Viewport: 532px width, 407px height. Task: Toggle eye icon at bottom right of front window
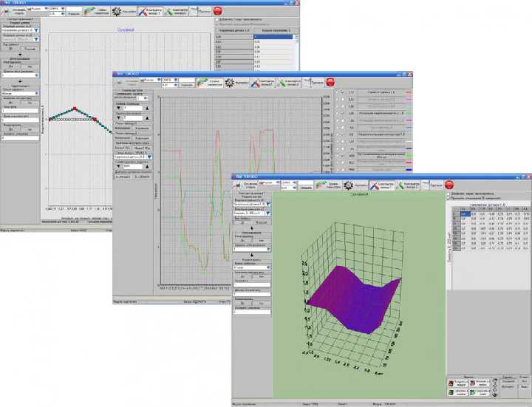495,394
